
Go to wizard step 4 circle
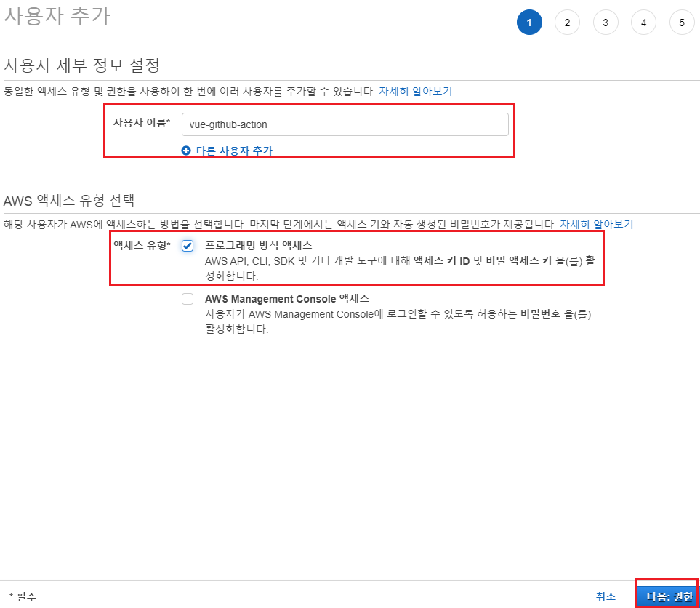[643, 23]
